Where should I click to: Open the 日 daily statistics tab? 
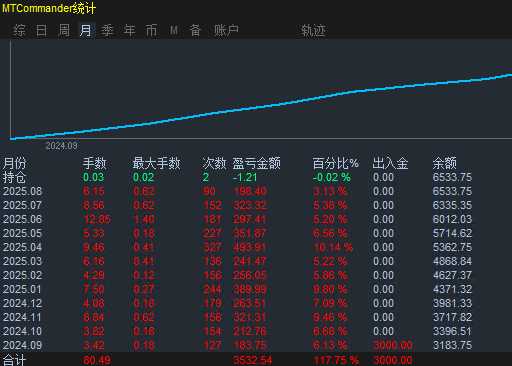pyautogui.click(x=41, y=30)
